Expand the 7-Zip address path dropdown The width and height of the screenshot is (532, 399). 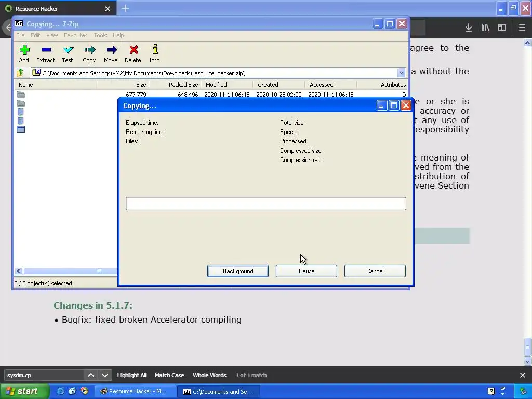point(401,73)
